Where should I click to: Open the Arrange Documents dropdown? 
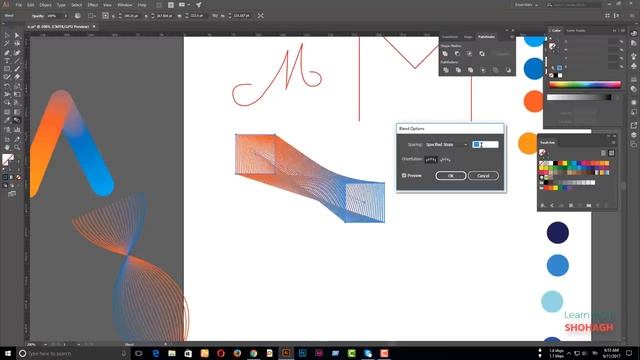(x=184, y=5)
